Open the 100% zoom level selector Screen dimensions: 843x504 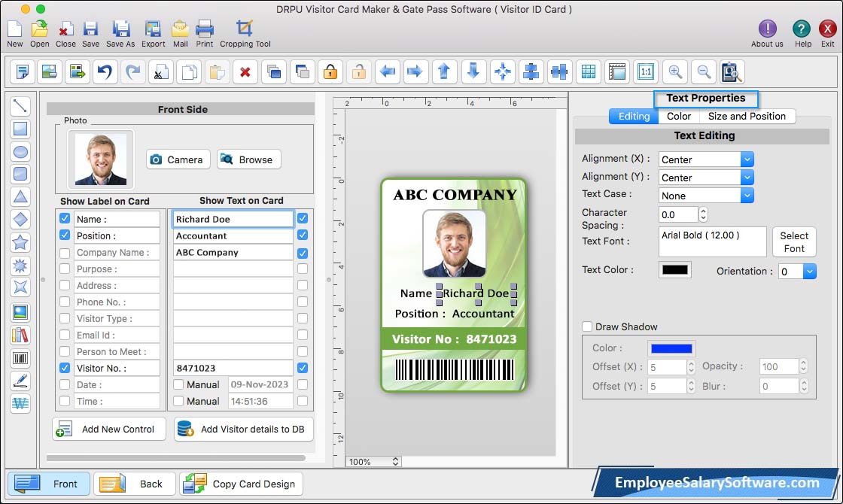[x=373, y=462]
